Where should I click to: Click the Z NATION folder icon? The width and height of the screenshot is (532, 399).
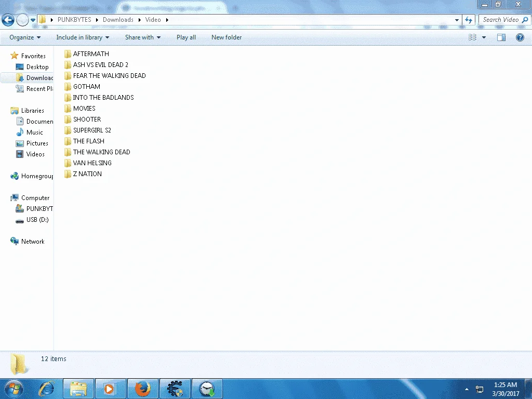pyautogui.click(x=68, y=174)
